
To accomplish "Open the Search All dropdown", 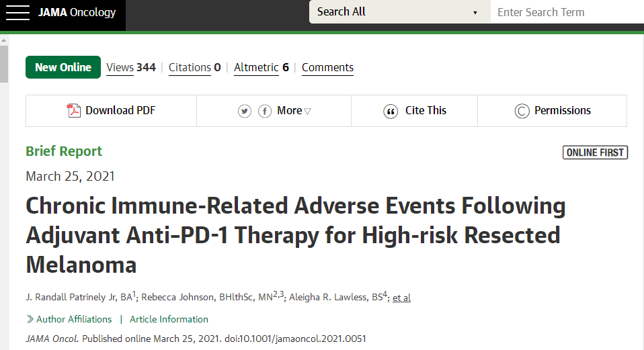I will point(399,12).
